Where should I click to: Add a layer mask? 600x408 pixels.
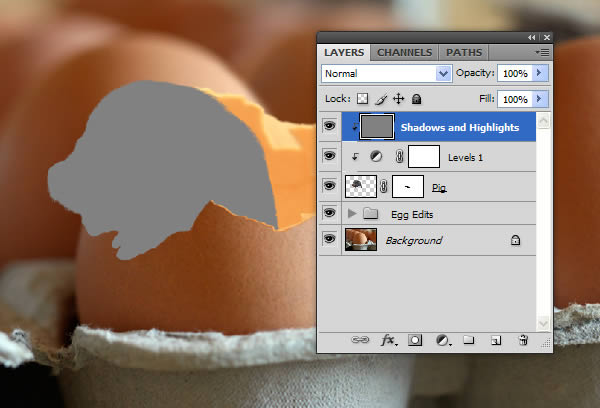(415, 340)
